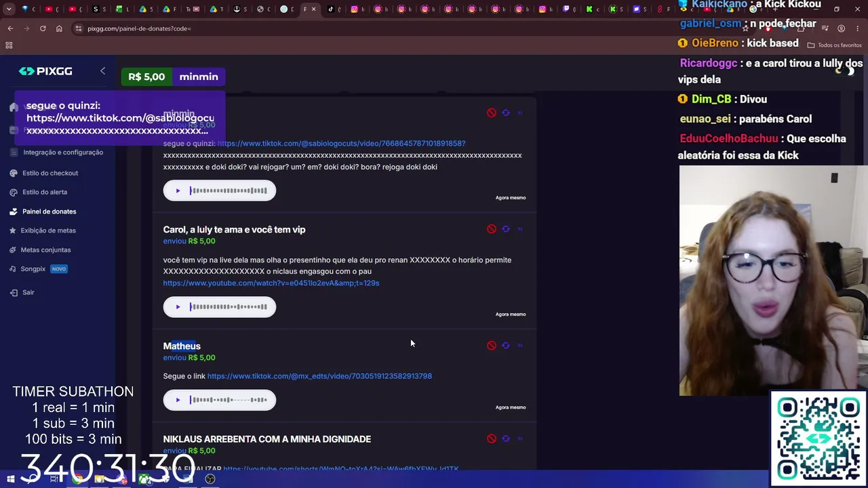This screenshot has height=488, width=868.
Task: Expand the tab search dropdown
Action: (9, 9)
